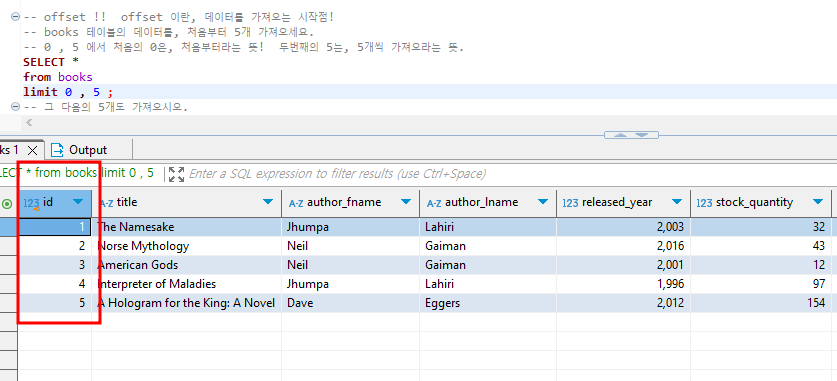Click the row header of The Namesake row
The width and height of the screenshot is (837, 381).
click(x=9, y=227)
